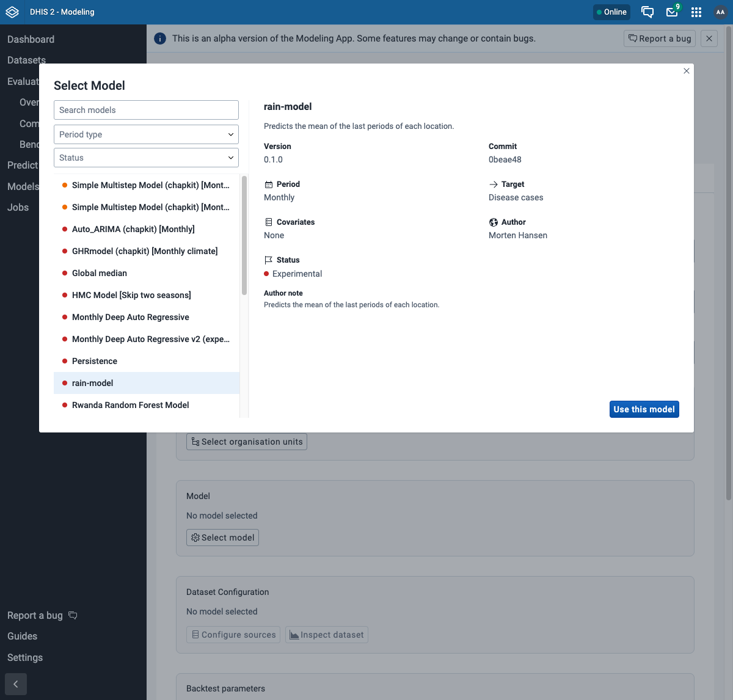Click the Report a bug sidebar link
Screen dimensions: 733x700
[x=42, y=615]
